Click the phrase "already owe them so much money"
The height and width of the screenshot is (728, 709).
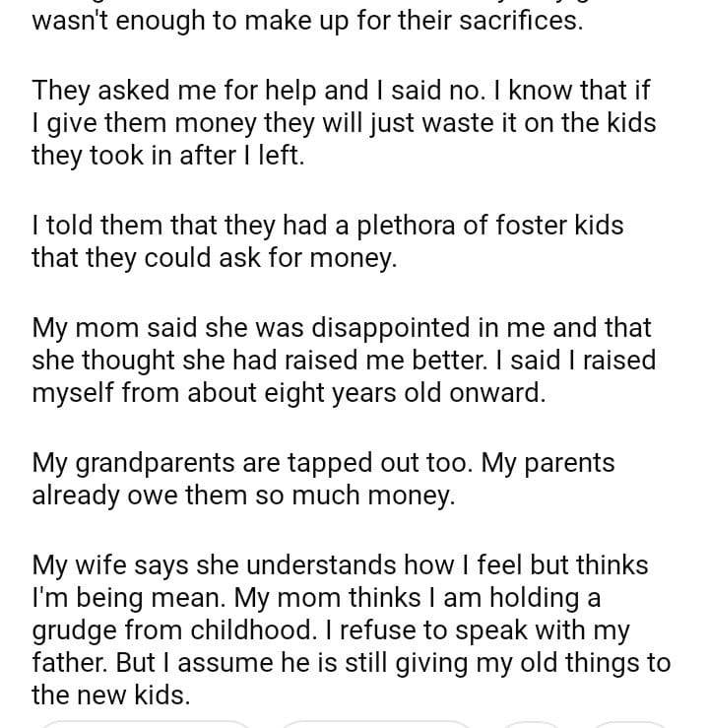coord(243,495)
